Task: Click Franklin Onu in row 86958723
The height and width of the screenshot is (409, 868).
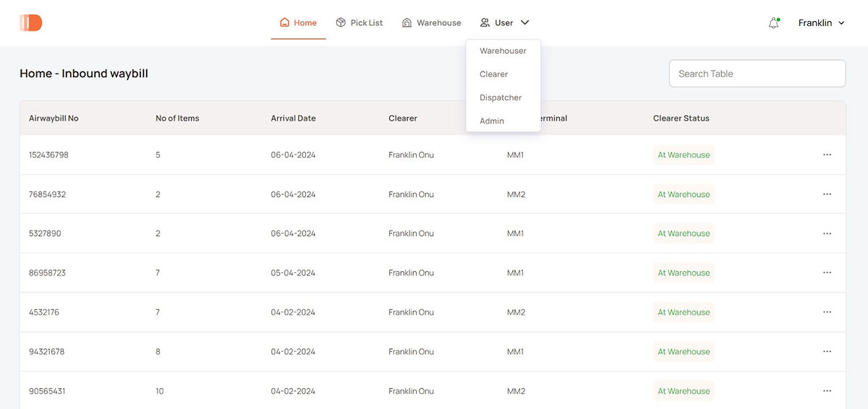Action: tap(411, 272)
